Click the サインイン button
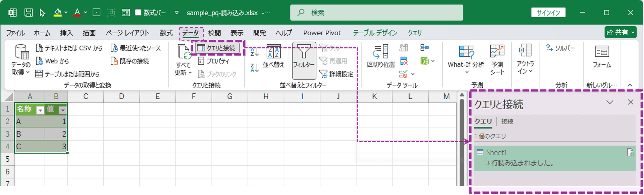 tap(548, 12)
